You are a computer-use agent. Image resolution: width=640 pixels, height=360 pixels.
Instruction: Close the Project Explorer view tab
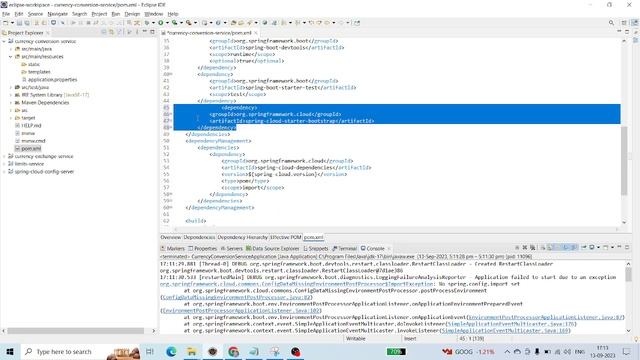48,33
